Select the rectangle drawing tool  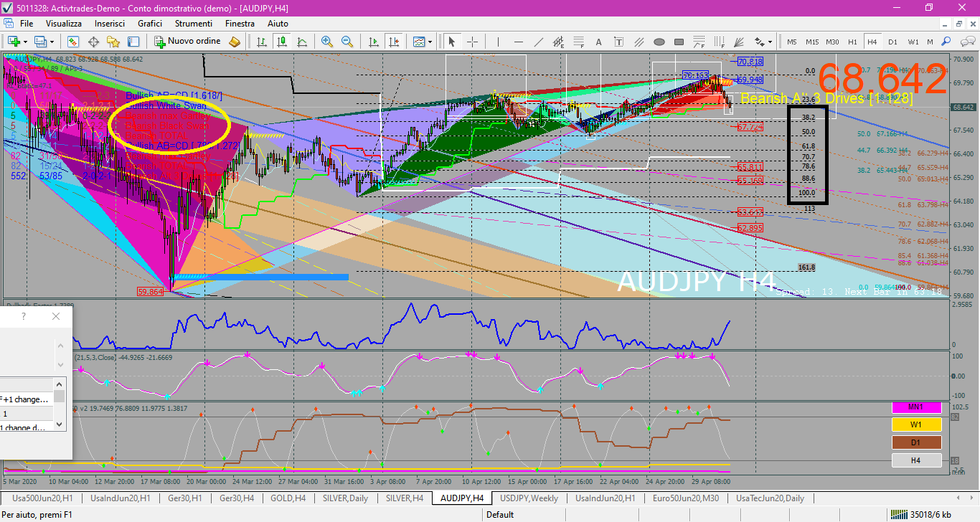679,42
